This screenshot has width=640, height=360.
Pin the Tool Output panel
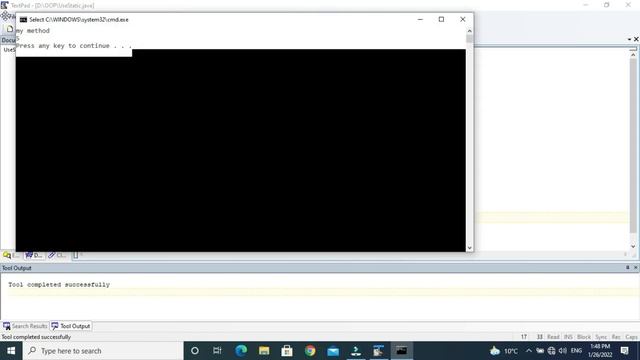pyautogui.click(x=627, y=268)
